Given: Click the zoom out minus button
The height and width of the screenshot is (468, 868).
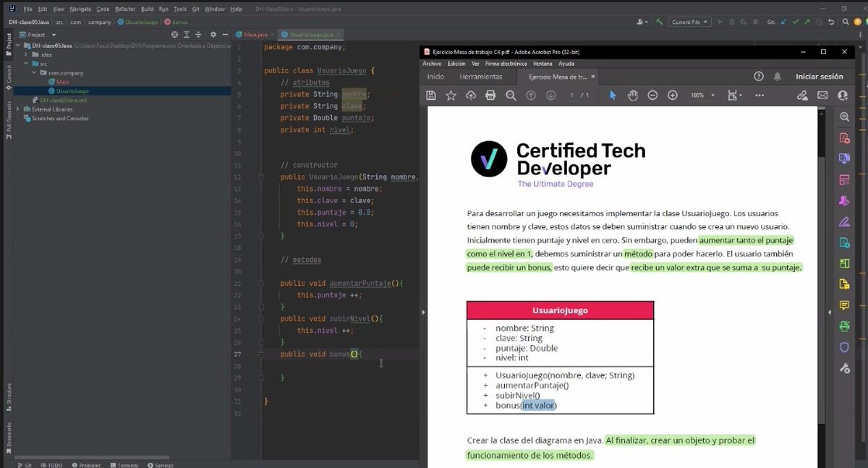Looking at the screenshot, I should tap(652, 95).
